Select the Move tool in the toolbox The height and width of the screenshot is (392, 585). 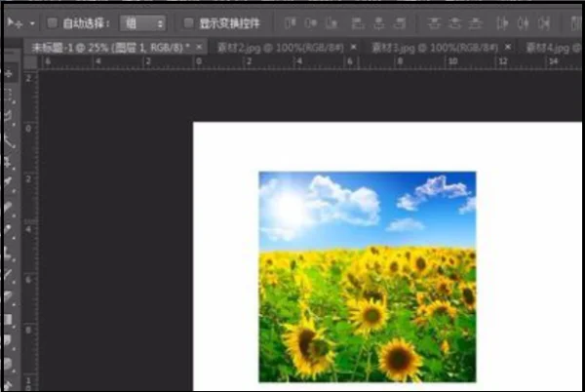[9, 73]
